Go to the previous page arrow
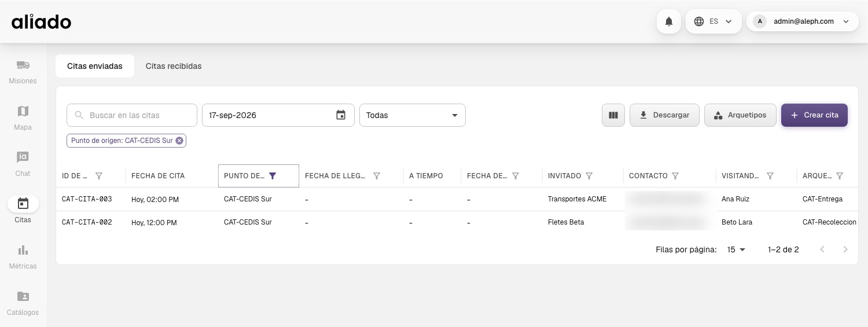 pyautogui.click(x=822, y=249)
